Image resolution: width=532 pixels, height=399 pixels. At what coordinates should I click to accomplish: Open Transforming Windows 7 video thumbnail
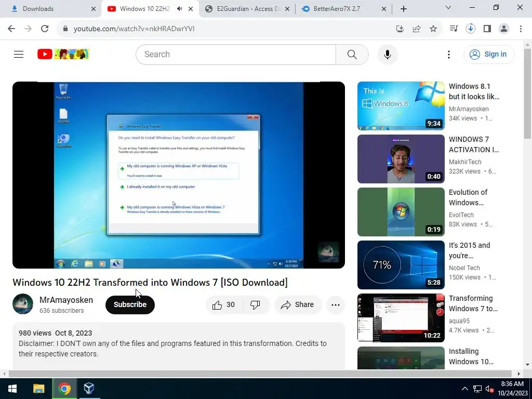pyautogui.click(x=401, y=317)
